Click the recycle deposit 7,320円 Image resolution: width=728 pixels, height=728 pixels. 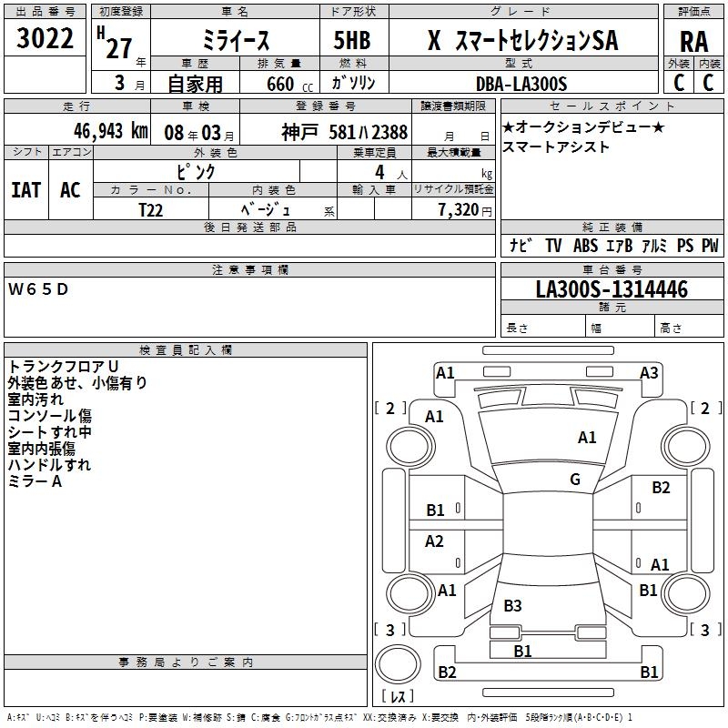pyautogui.click(x=465, y=210)
